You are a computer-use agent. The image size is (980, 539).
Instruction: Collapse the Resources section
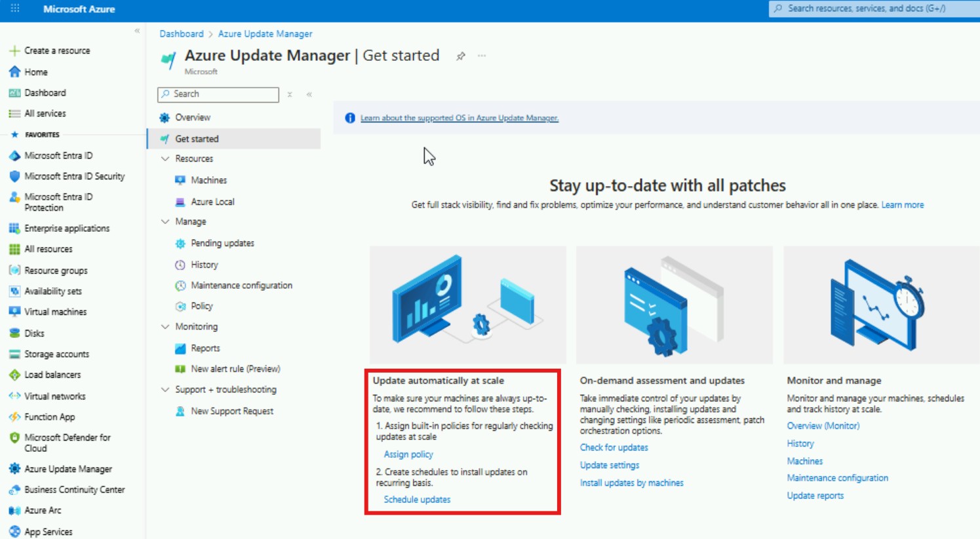coord(165,158)
